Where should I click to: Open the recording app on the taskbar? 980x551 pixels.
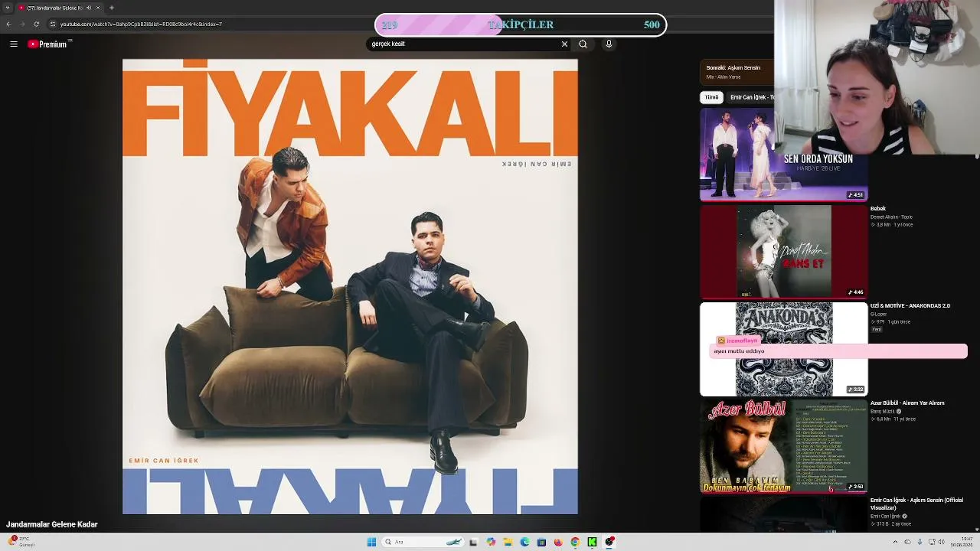609,542
